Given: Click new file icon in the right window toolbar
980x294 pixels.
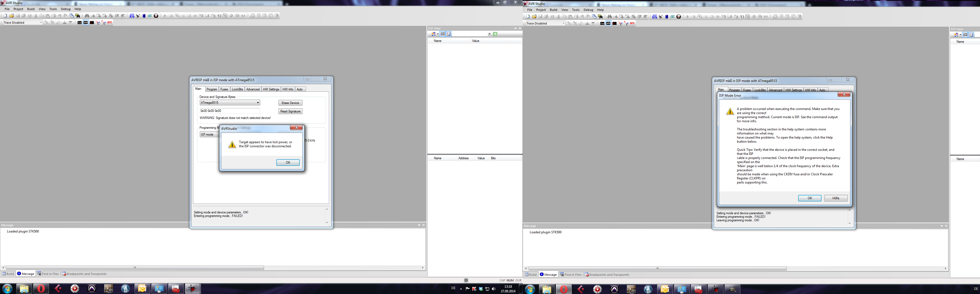Looking at the screenshot, I should tap(528, 17).
